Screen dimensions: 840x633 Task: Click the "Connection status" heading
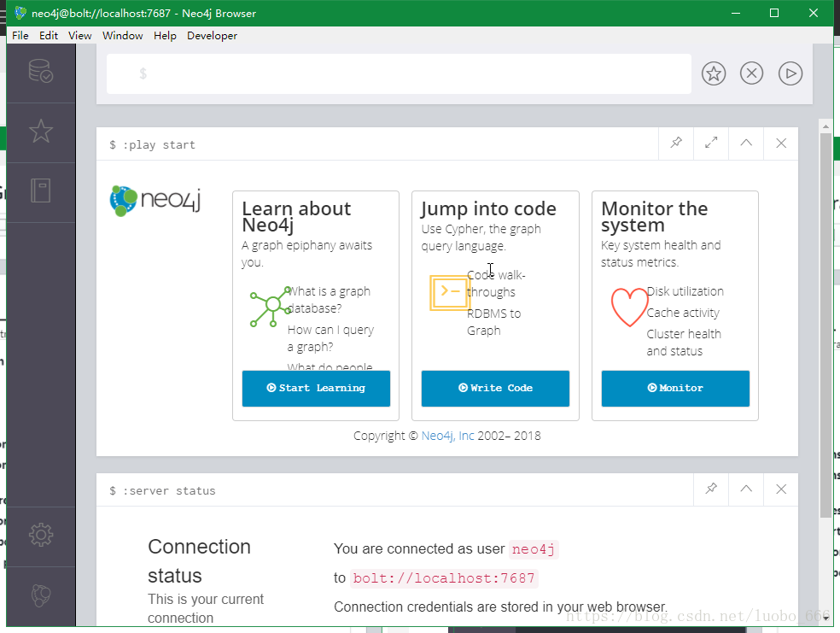click(199, 561)
